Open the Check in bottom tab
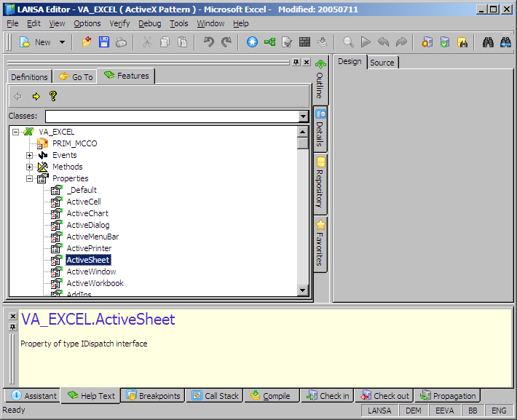517x420 pixels. coord(328,395)
